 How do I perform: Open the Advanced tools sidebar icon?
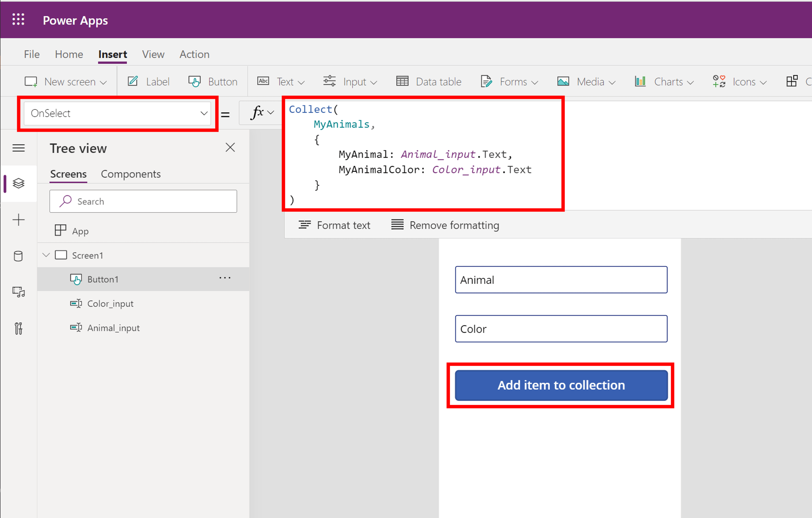pos(19,328)
